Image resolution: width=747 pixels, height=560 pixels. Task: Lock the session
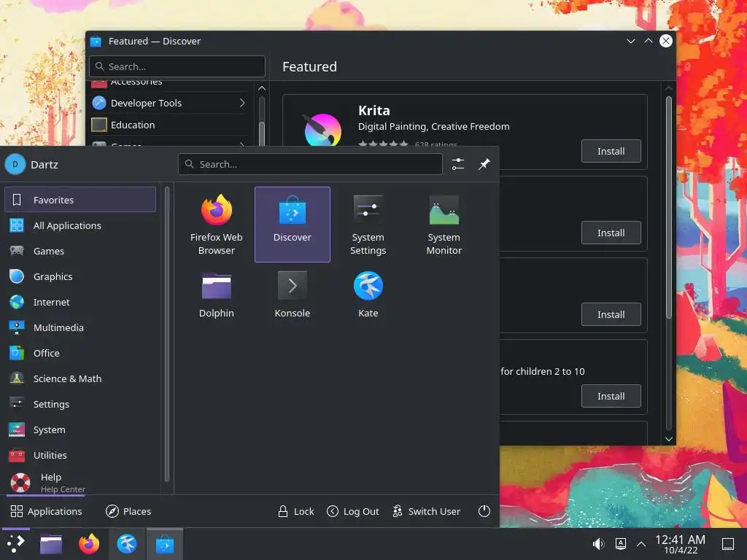(296, 511)
